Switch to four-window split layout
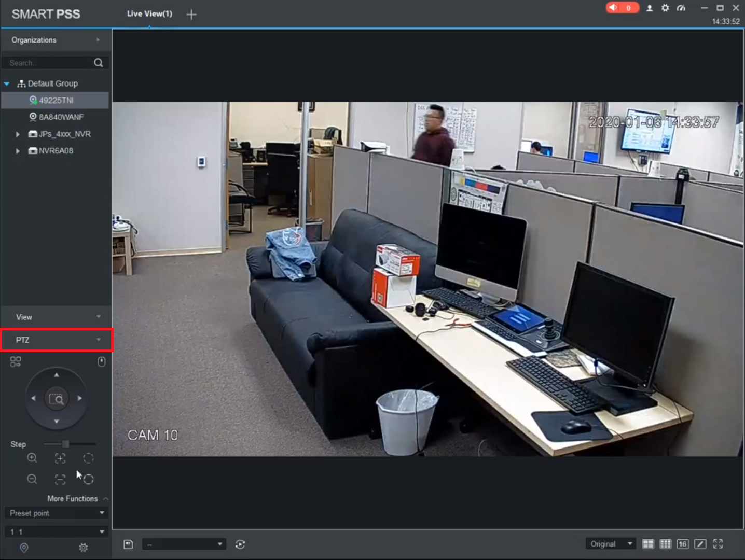 tap(648, 544)
